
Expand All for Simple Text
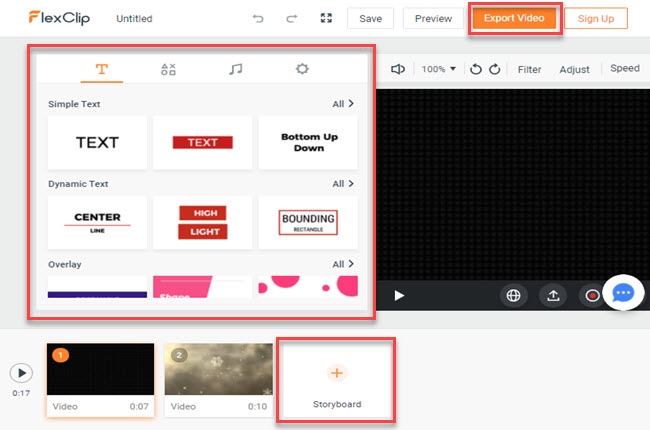343,104
